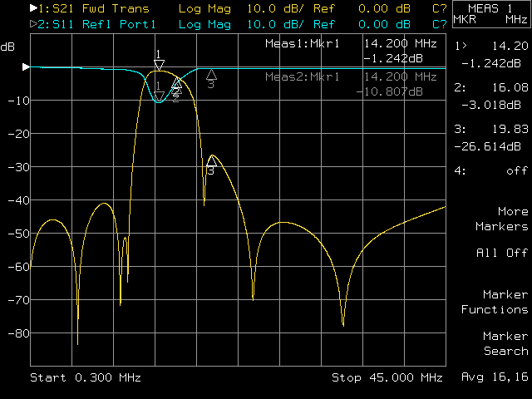This screenshot has width=532, height=399.
Task: Click gray marker 3 on the cyan S11 trace
Action: point(211,75)
